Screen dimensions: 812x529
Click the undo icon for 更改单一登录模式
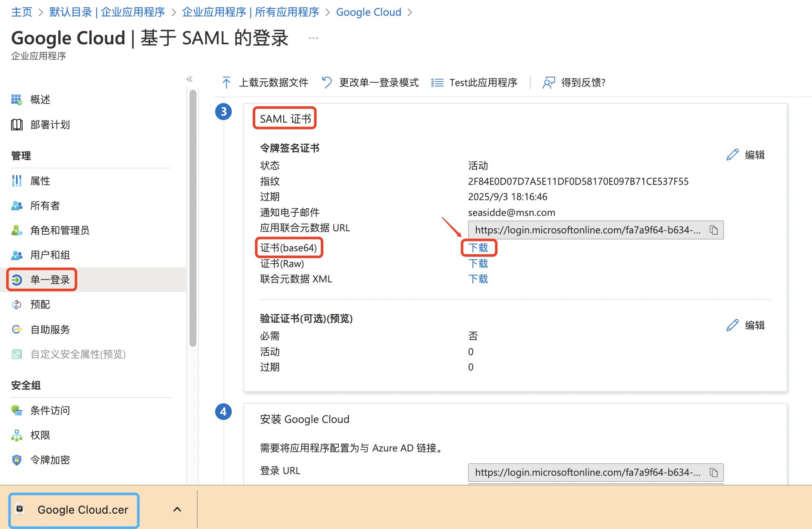(327, 83)
